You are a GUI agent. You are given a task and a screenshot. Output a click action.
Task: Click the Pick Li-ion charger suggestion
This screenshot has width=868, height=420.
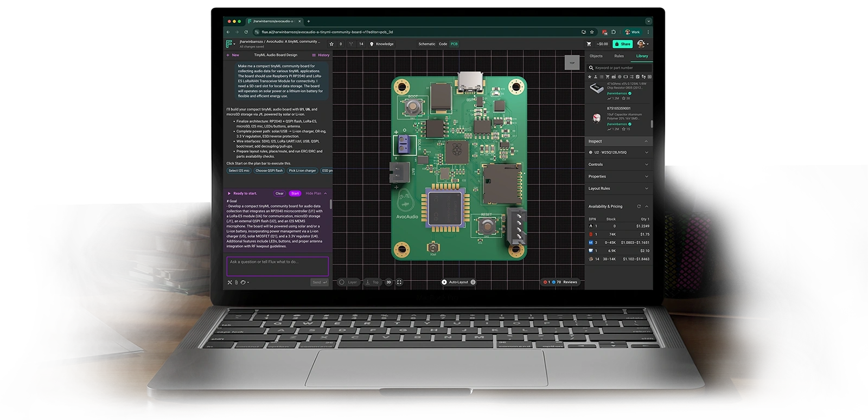click(302, 171)
